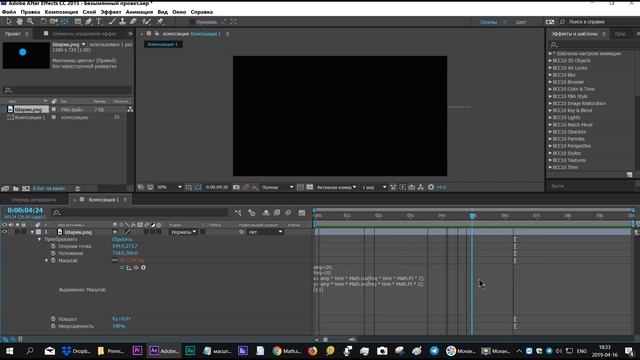Click the Положение value 718.0,366.0
The width and height of the screenshot is (640, 360).
point(125,253)
